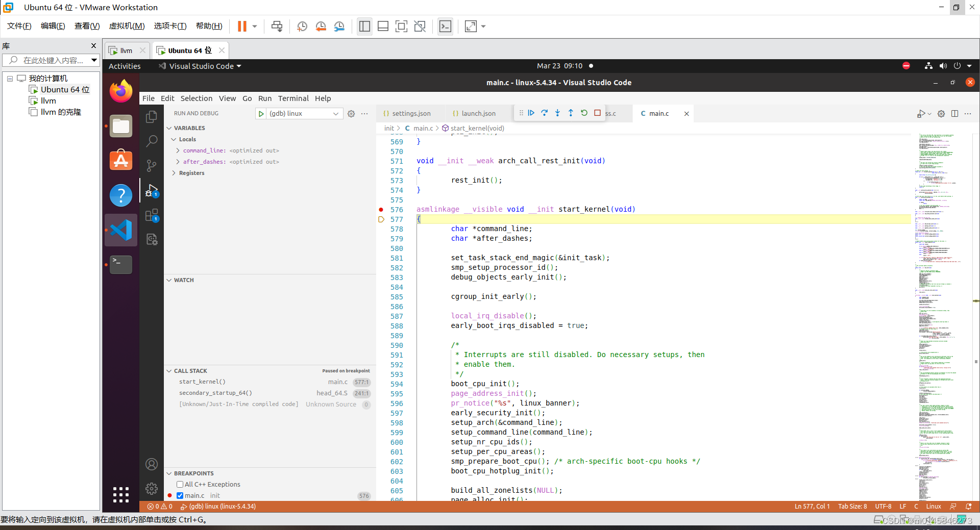Open the (gdb) linux configuration dropdown
980x530 pixels.
pyautogui.click(x=304, y=114)
